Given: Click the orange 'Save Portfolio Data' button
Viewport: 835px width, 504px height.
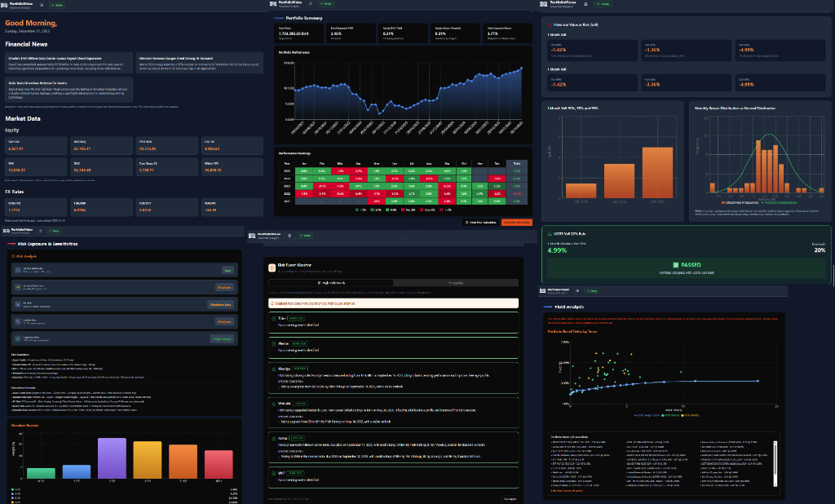Looking at the screenshot, I should (516, 222).
